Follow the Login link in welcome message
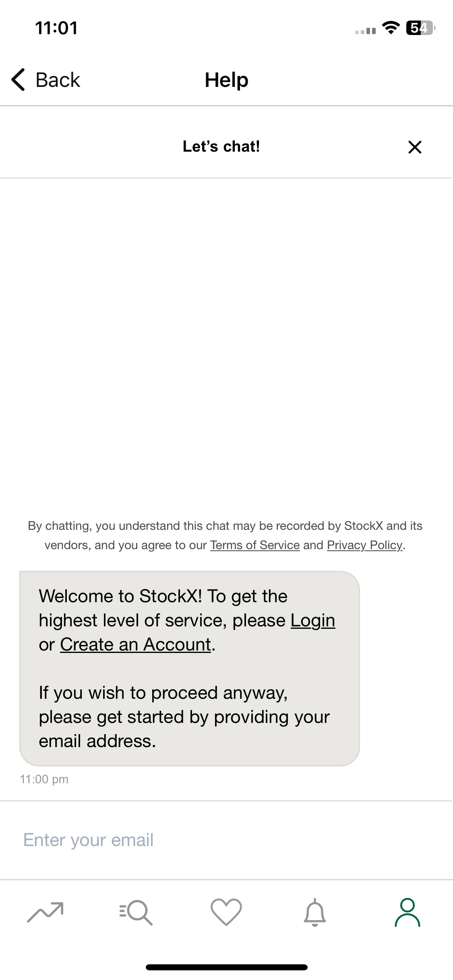 click(x=313, y=620)
